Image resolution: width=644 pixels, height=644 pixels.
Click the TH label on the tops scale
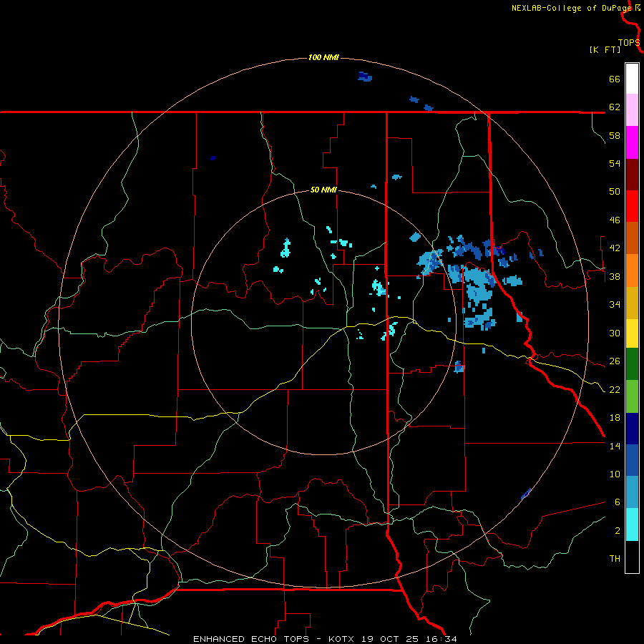615,559
